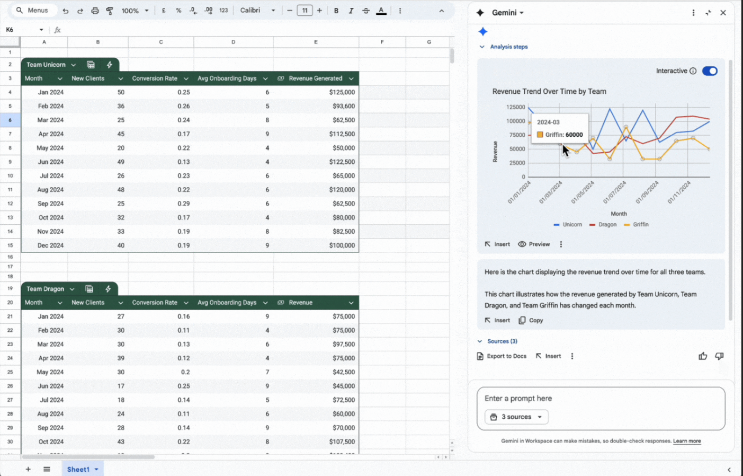The height and width of the screenshot is (476, 743).
Task: Collapse the toolbar with the up chevron
Action: tap(442, 10)
